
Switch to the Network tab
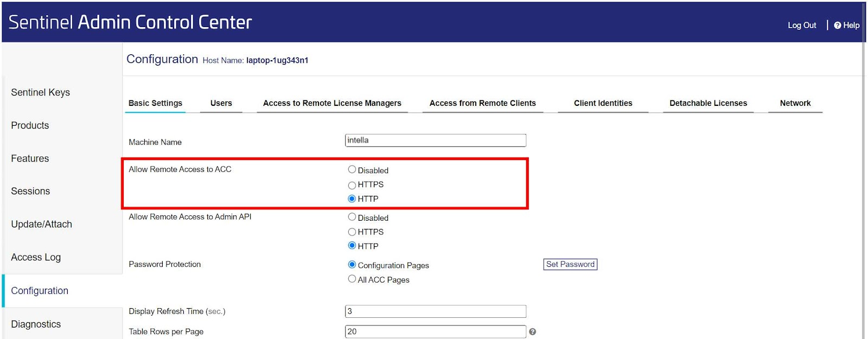(795, 103)
